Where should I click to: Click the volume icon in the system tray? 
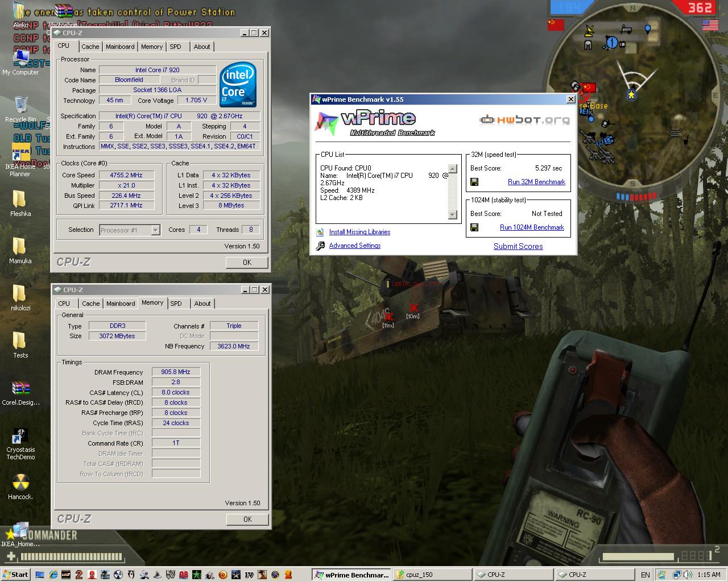pyautogui.click(x=688, y=575)
